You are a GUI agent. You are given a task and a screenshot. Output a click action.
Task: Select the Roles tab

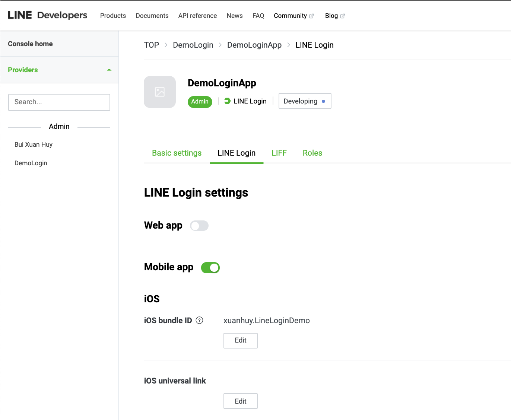click(x=312, y=153)
